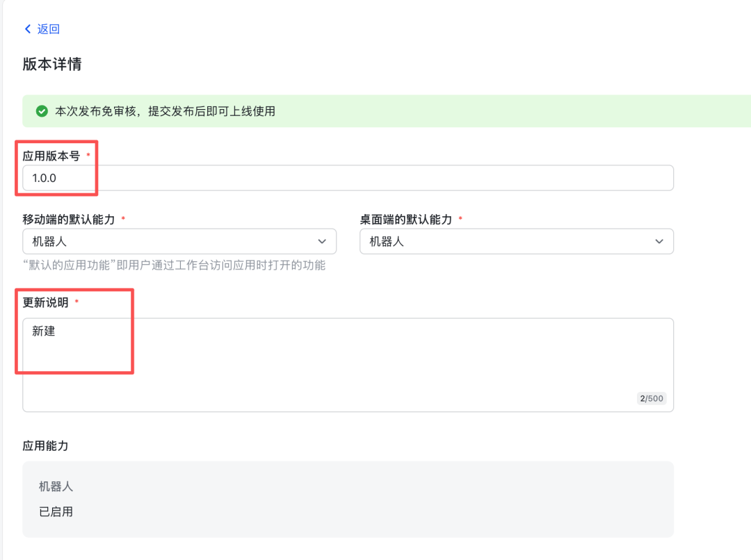Click the chevron arrow in the mobile capability dropdown
The width and height of the screenshot is (751, 560).
(x=322, y=241)
